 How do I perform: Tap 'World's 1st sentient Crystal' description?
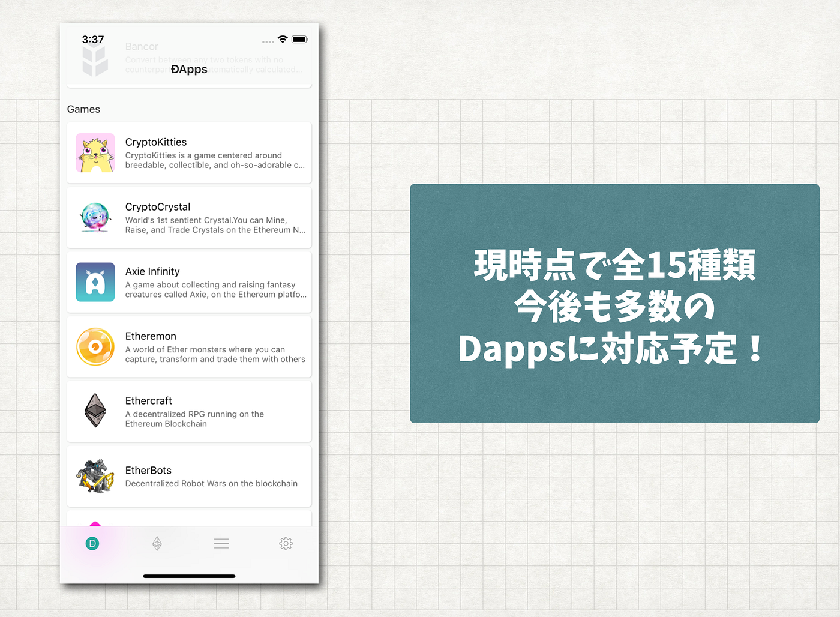[x=215, y=225]
